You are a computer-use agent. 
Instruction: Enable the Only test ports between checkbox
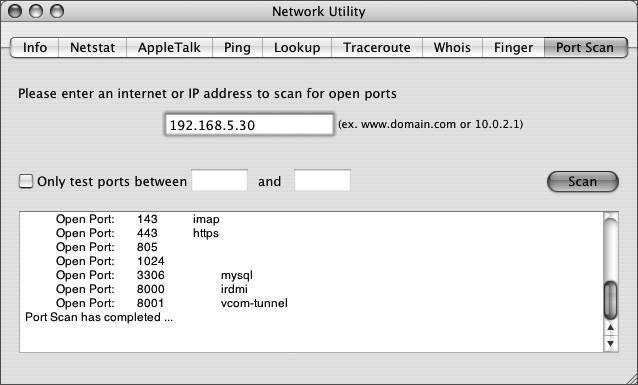point(26,181)
